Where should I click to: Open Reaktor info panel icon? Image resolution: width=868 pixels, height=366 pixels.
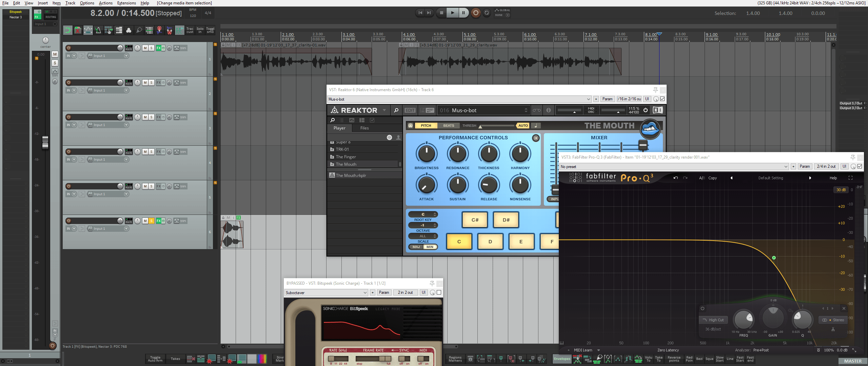549,110
